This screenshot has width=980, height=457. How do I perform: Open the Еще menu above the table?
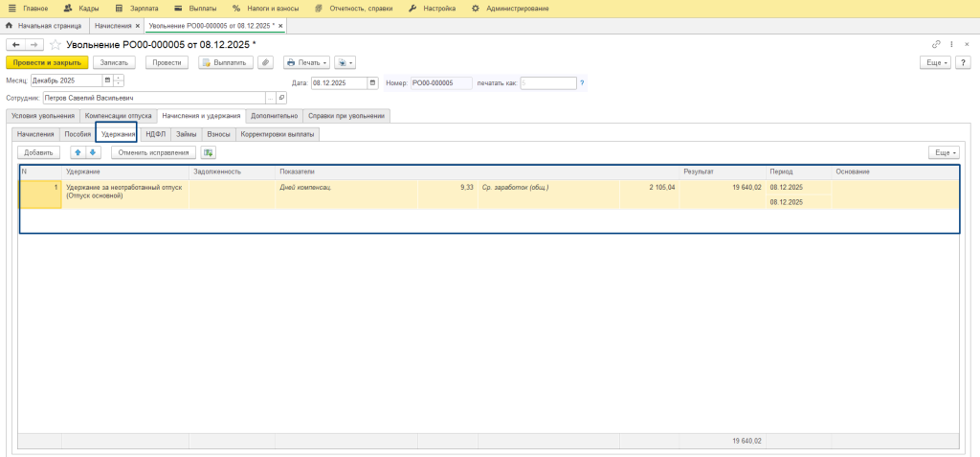944,152
